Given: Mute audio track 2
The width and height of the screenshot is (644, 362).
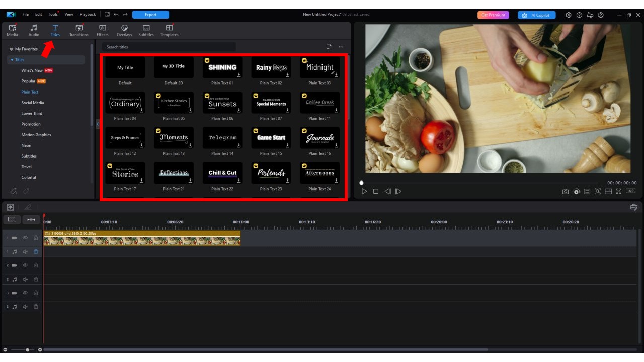Looking at the screenshot, I should click(x=25, y=279).
